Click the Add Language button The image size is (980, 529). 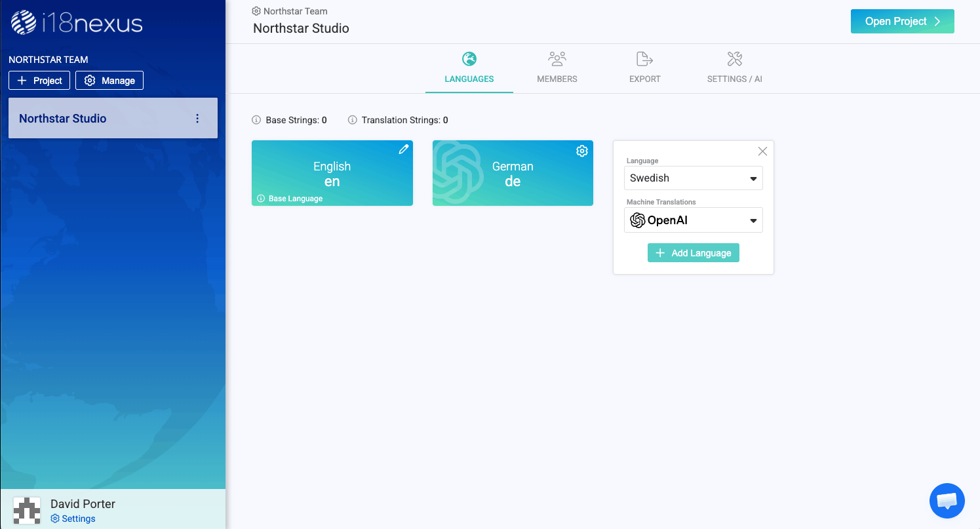pyautogui.click(x=693, y=252)
